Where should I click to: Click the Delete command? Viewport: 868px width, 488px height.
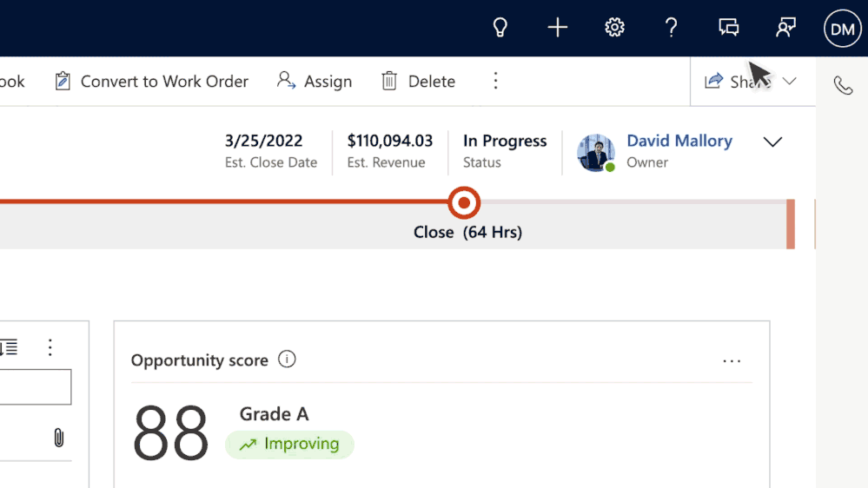click(x=419, y=82)
